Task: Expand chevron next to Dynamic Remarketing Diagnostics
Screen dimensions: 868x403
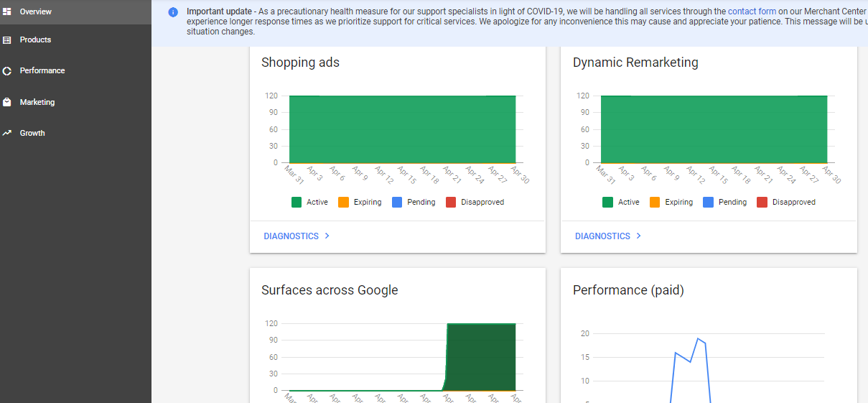Action: click(639, 236)
